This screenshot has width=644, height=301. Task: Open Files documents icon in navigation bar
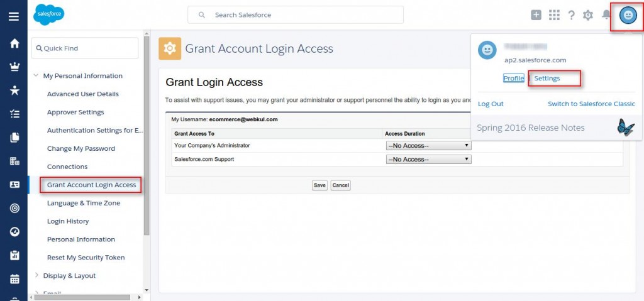click(14, 138)
